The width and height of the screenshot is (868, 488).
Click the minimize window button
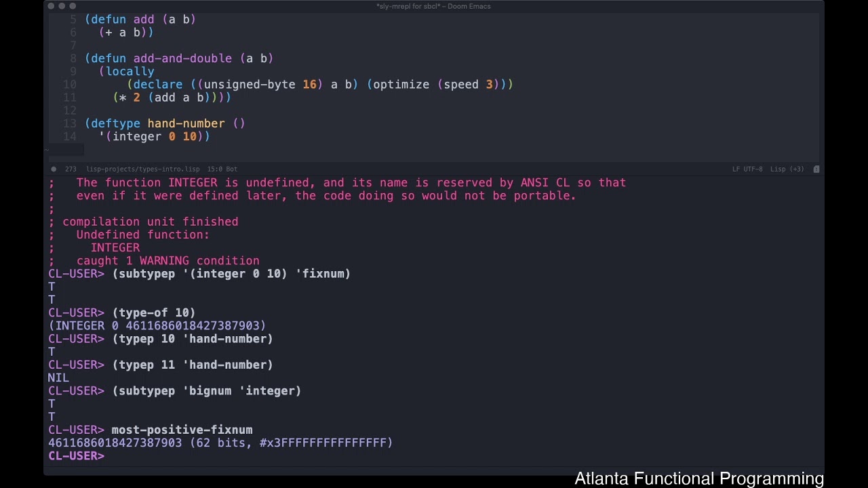click(62, 6)
